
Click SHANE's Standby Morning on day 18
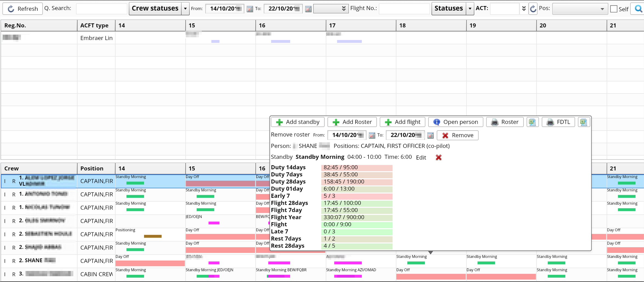[x=416, y=263]
